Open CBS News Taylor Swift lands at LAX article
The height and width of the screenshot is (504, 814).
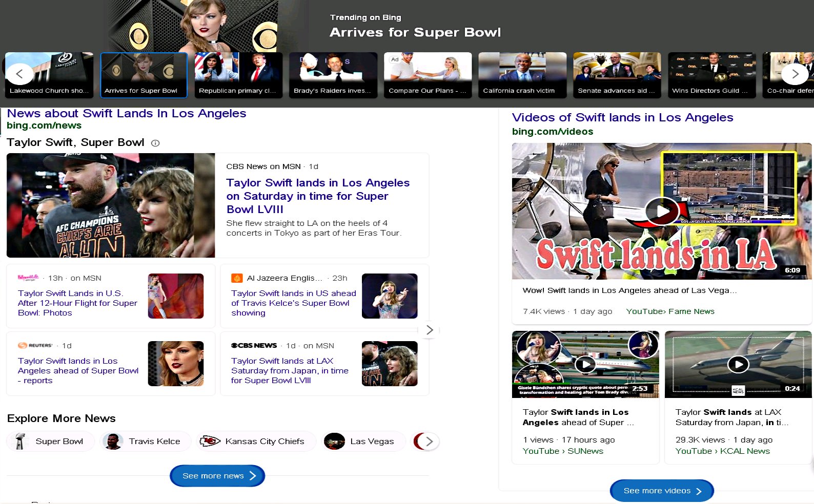click(290, 370)
